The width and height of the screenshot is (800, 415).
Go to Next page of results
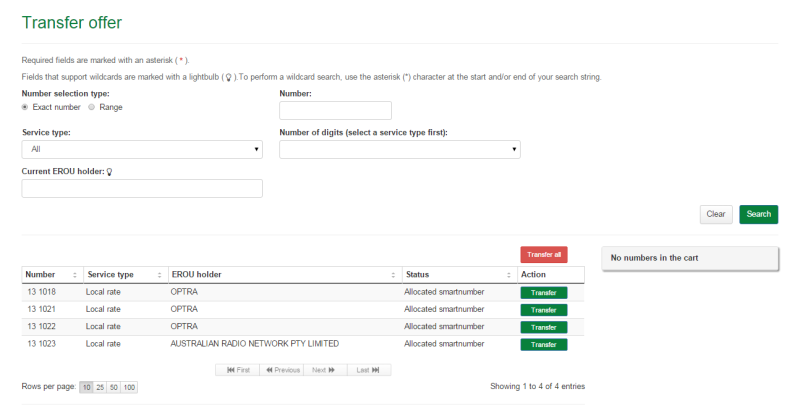coord(325,370)
